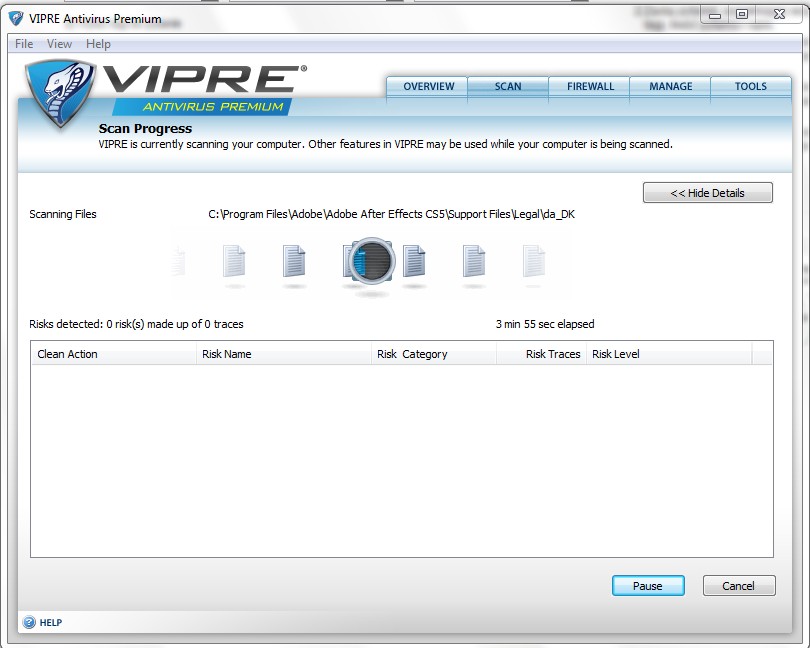
Task: Click the VIPRE snake shield logo
Action: click(x=61, y=93)
